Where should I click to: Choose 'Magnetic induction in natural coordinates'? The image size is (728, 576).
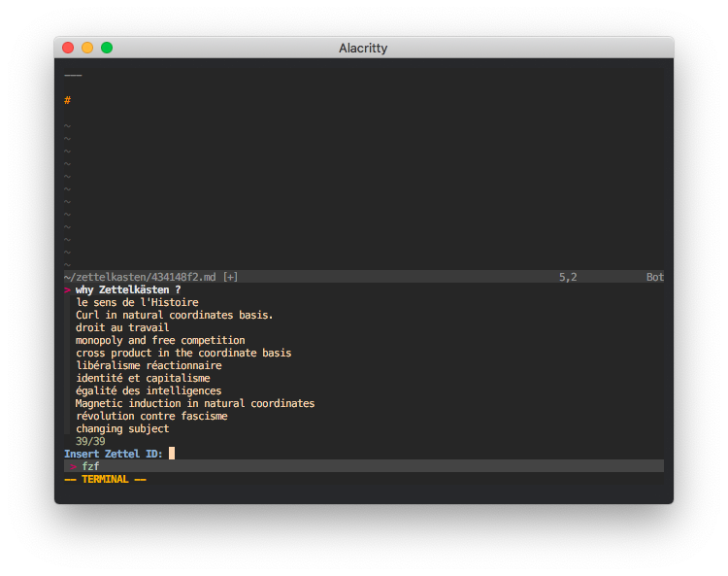click(x=195, y=403)
